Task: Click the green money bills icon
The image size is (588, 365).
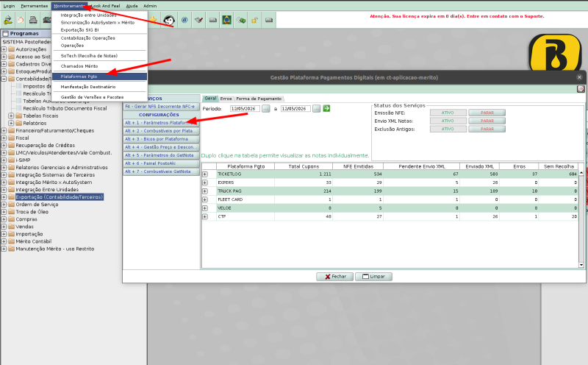Action: (241, 20)
